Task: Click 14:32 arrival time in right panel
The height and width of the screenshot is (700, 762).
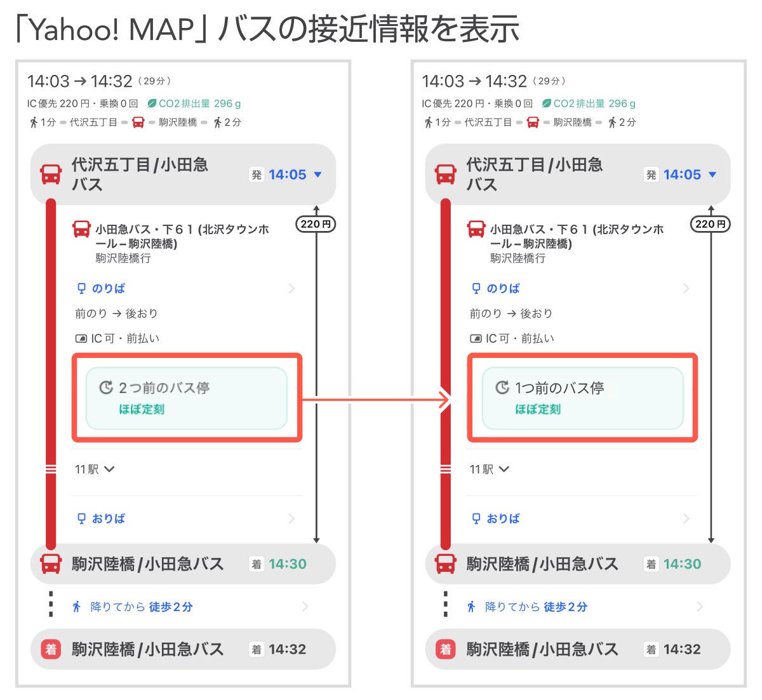Action: (x=682, y=649)
